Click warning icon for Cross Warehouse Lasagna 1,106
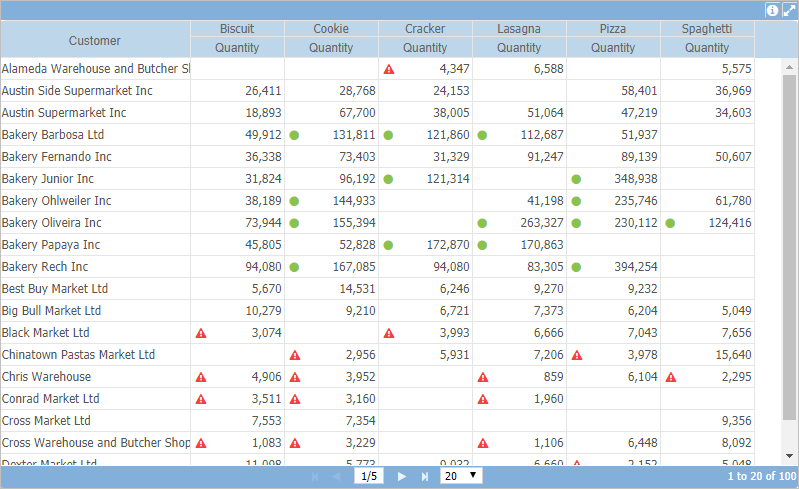The width and height of the screenshot is (799, 489). [x=483, y=444]
